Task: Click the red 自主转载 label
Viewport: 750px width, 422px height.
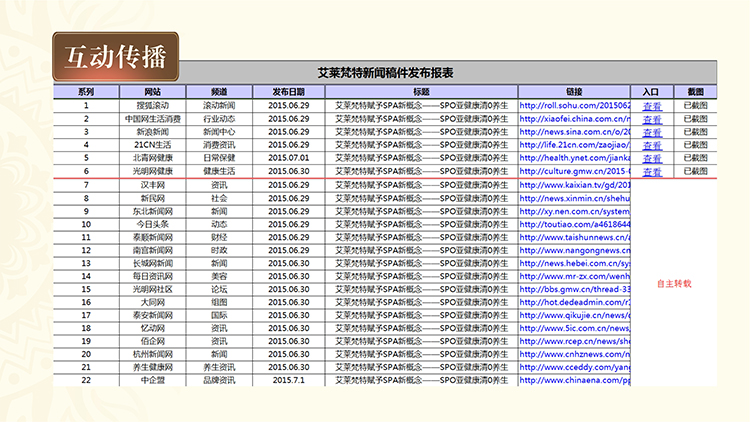Action: click(x=674, y=283)
